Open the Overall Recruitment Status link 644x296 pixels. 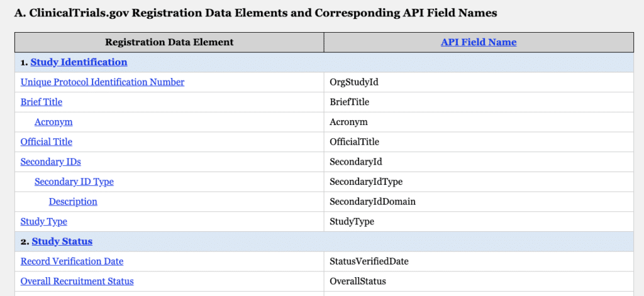coord(77,281)
